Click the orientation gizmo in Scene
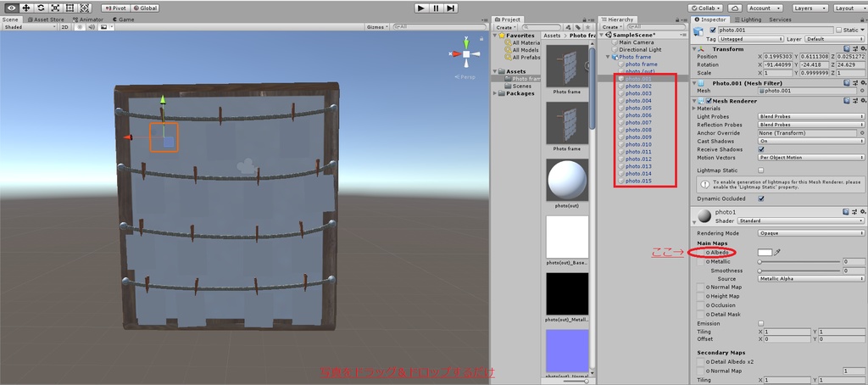Screen dimensions: 868x385 [466, 53]
